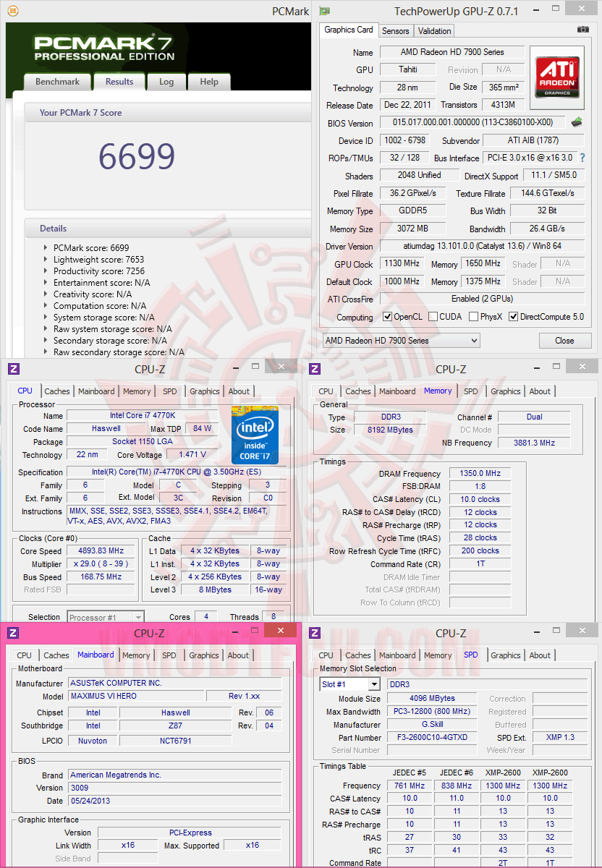Click Z icon of CPU-Z CPU window
Image resolution: width=602 pixels, height=868 pixels.
pos(14,369)
